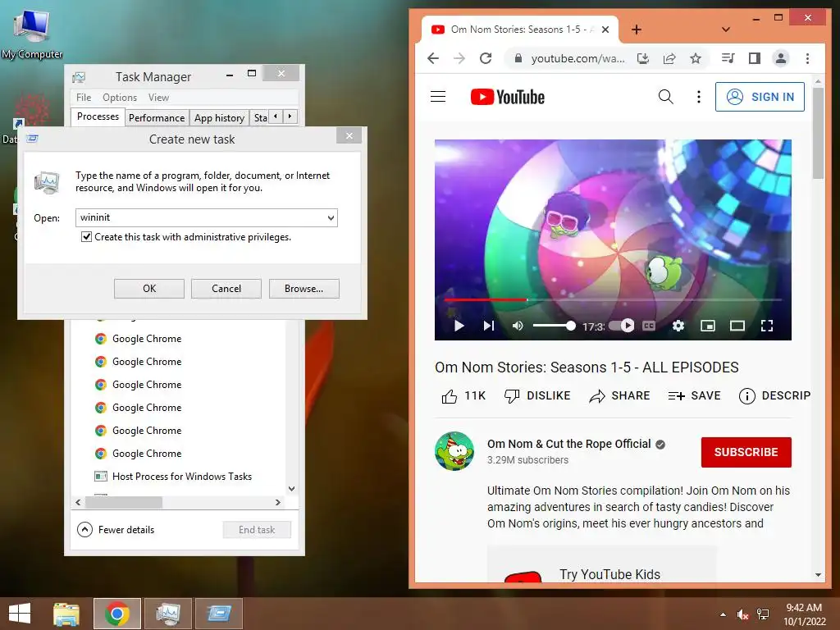Click OK in Create new task
This screenshot has height=630, width=840.
(x=149, y=289)
